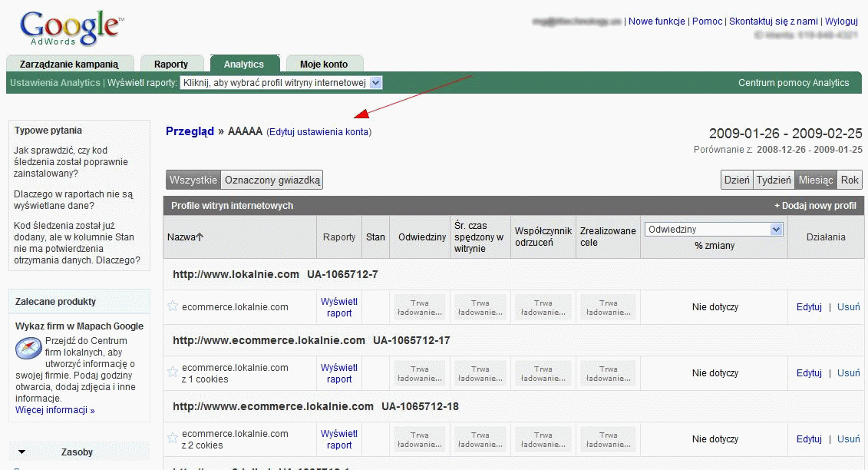The width and height of the screenshot is (868, 470).
Task: Click Edytuj ustawienia konta link
Action: pyautogui.click(x=318, y=132)
